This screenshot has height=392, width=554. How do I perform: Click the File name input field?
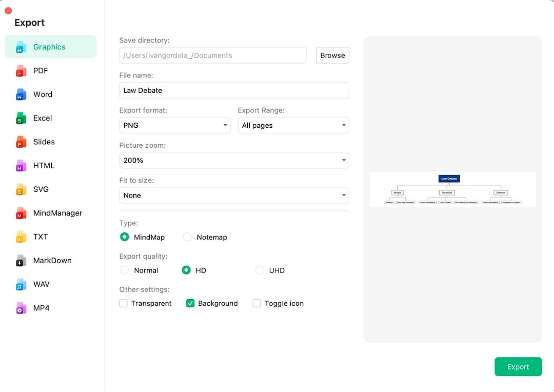click(234, 90)
